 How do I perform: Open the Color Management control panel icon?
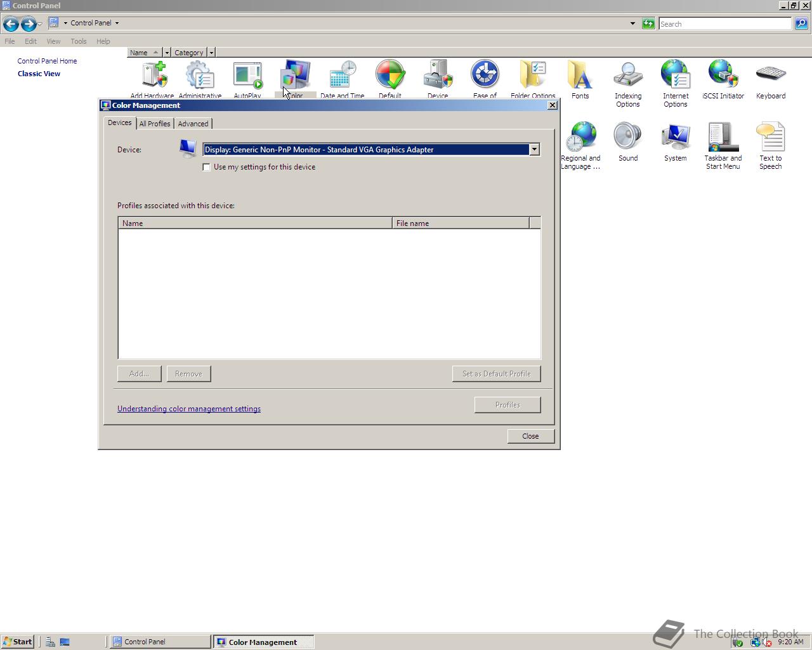[x=295, y=79]
